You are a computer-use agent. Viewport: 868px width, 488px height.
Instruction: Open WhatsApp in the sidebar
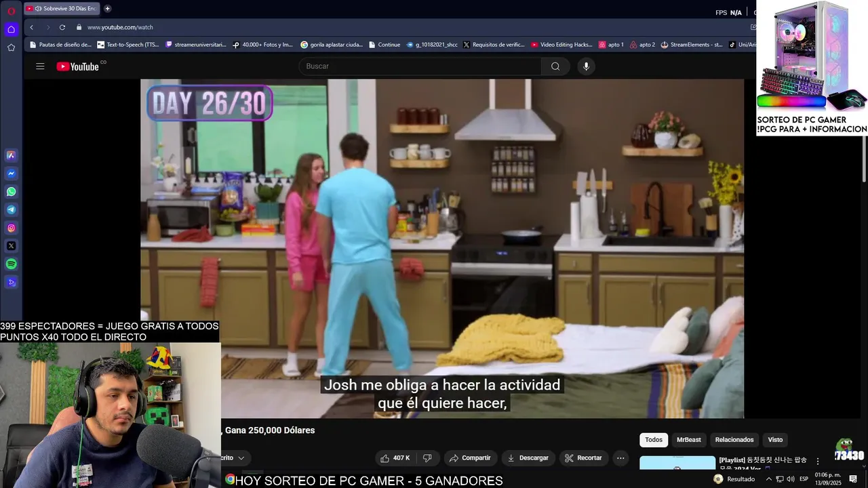11,192
